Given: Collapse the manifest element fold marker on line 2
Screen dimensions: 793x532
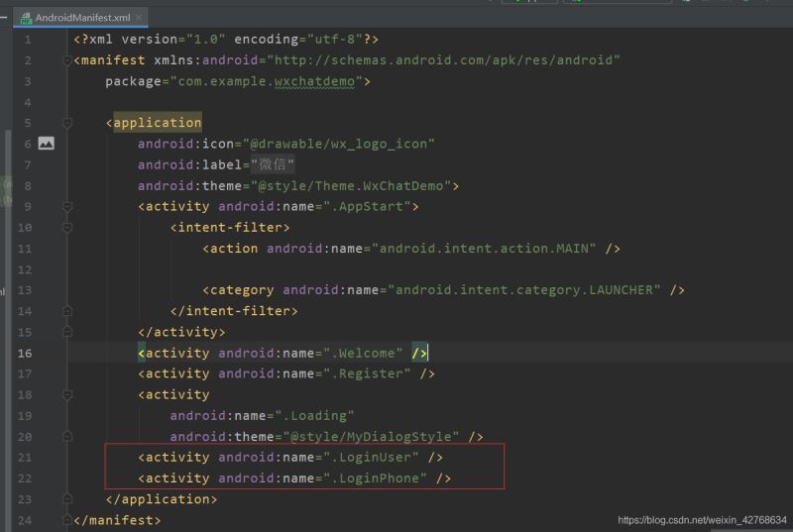Looking at the screenshot, I should [x=66, y=60].
